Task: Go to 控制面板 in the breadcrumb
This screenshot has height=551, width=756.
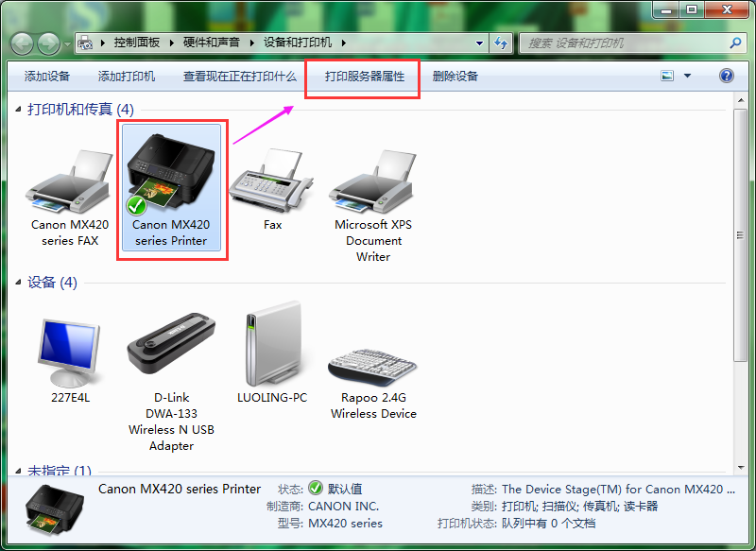Action: [136, 43]
